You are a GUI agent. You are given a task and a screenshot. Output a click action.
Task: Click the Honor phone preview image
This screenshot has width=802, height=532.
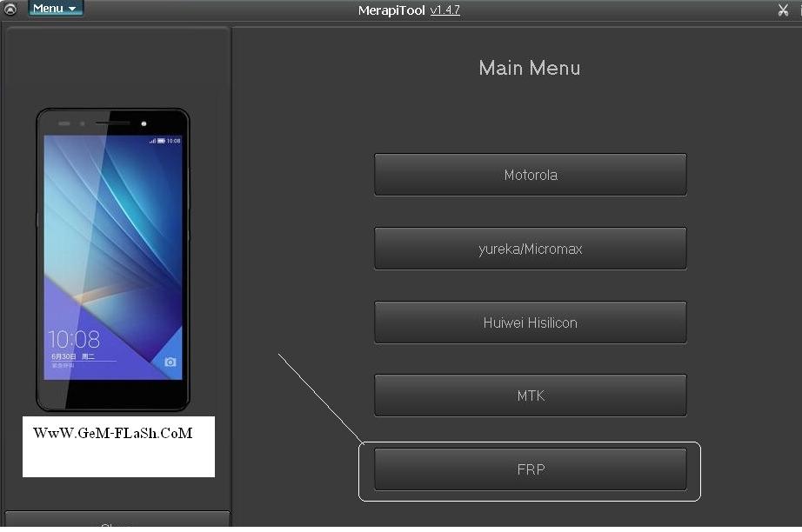pyautogui.click(x=113, y=259)
